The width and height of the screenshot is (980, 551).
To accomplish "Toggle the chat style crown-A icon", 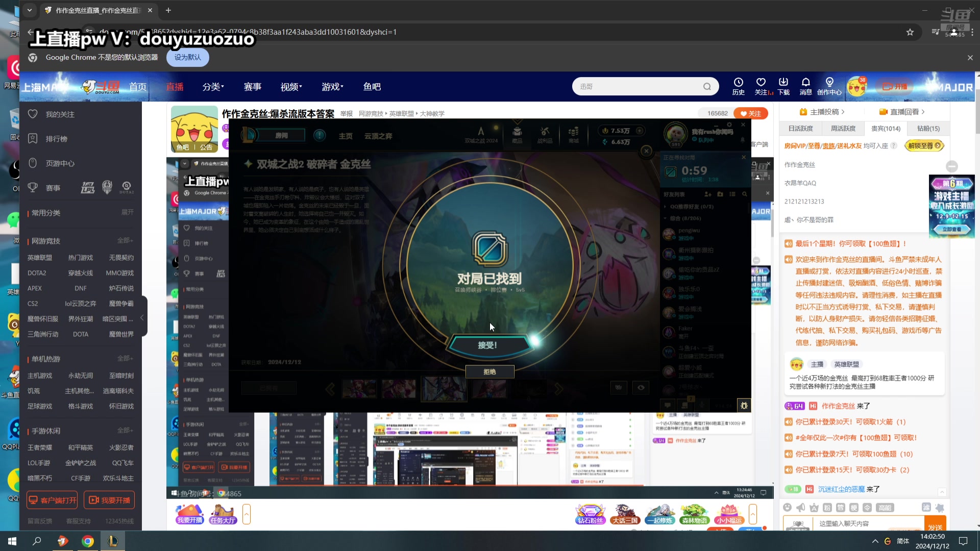I will click(814, 507).
